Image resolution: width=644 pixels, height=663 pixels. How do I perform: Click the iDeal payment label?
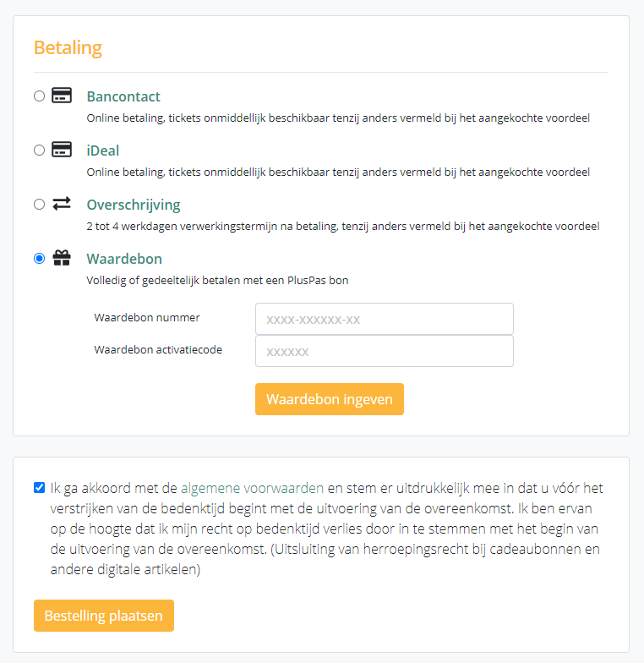103,151
